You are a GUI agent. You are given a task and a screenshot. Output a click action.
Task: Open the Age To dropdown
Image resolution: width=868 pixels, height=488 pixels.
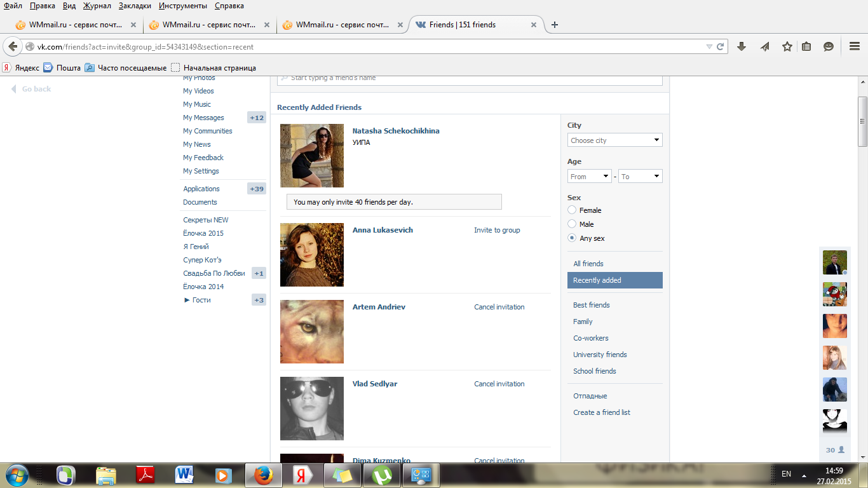coord(641,177)
